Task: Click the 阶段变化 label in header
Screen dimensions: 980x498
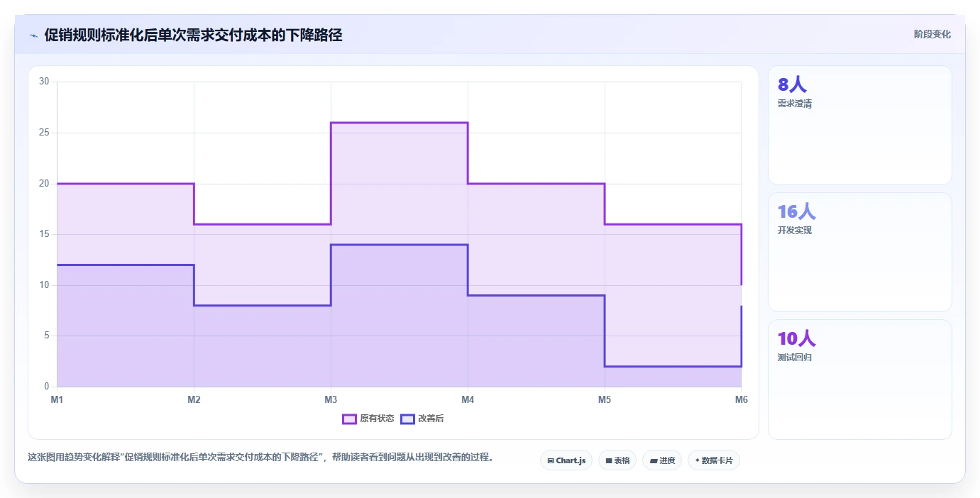Action: 932,34
